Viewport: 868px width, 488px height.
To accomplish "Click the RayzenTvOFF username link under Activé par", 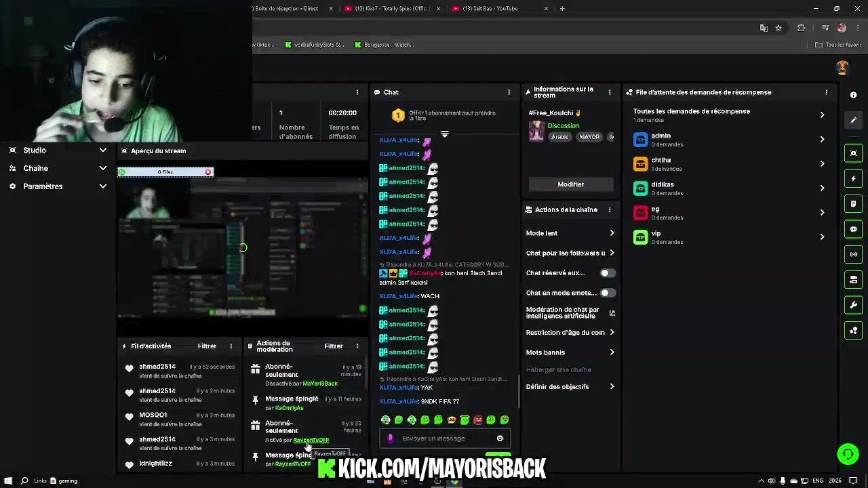I will coord(311,440).
